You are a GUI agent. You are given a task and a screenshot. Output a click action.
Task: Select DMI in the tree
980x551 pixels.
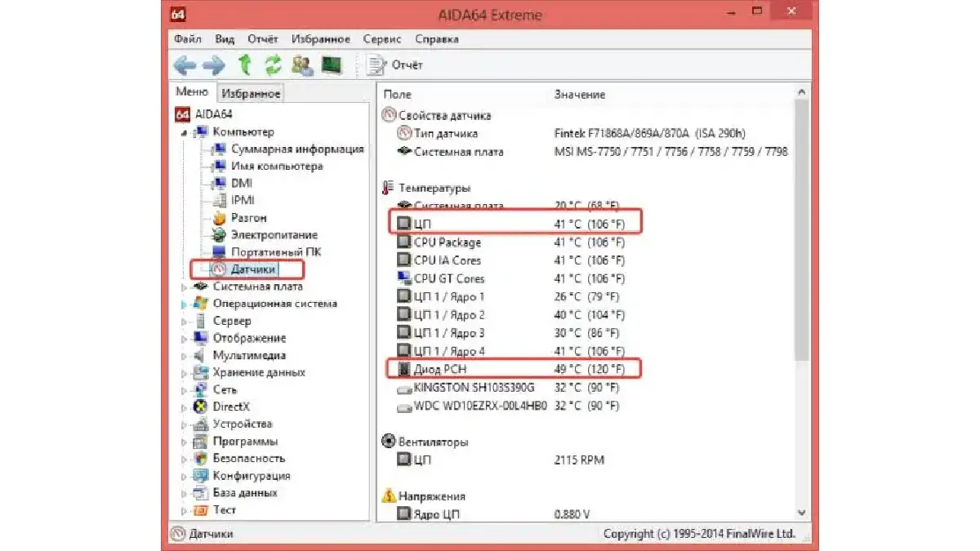point(242,184)
